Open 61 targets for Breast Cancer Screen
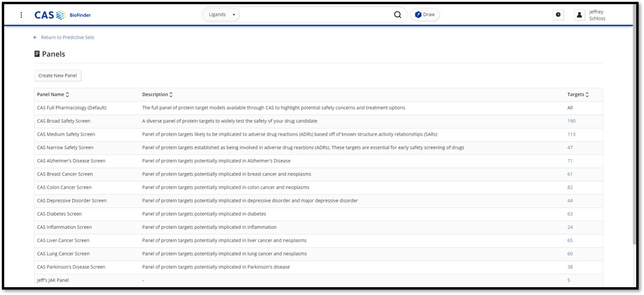 [x=570, y=174]
